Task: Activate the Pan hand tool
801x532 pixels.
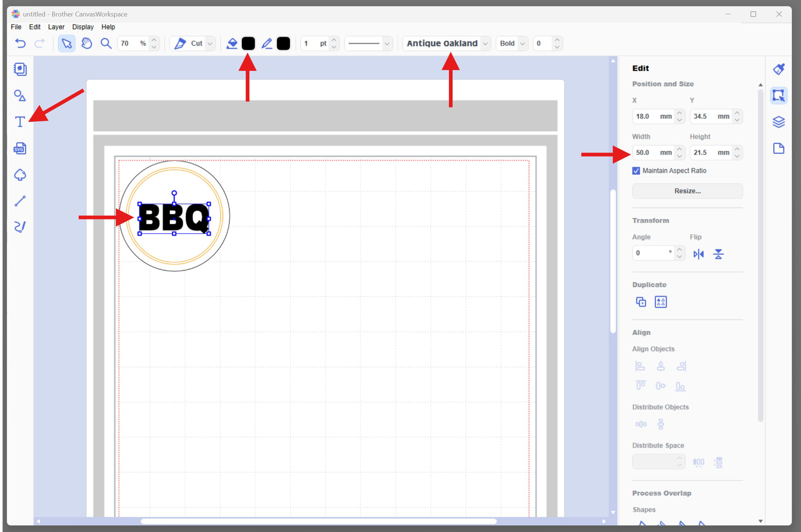Action: pos(86,43)
